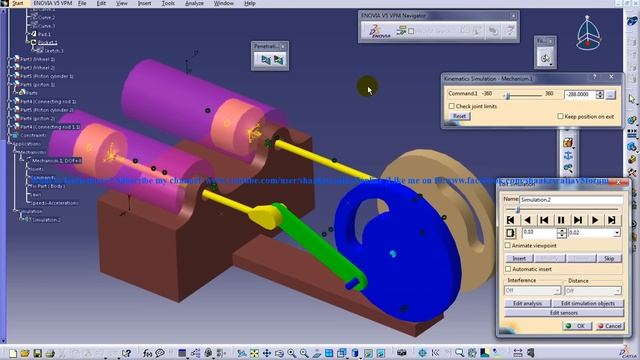640x360 pixels.
Task: Click the Jump to Start playback button
Action: pyautogui.click(x=510, y=220)
